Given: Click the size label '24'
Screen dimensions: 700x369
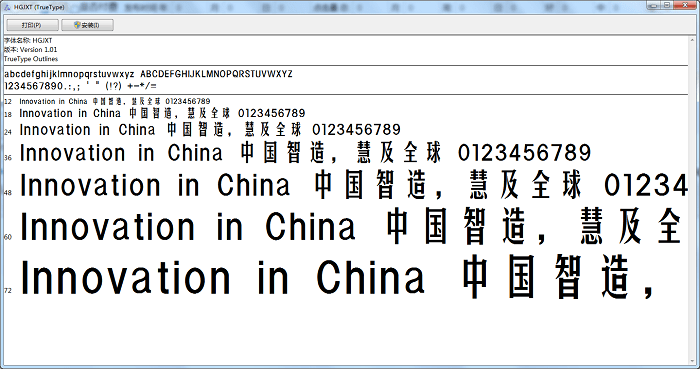Looking at the screenshot, I should 8,132.
